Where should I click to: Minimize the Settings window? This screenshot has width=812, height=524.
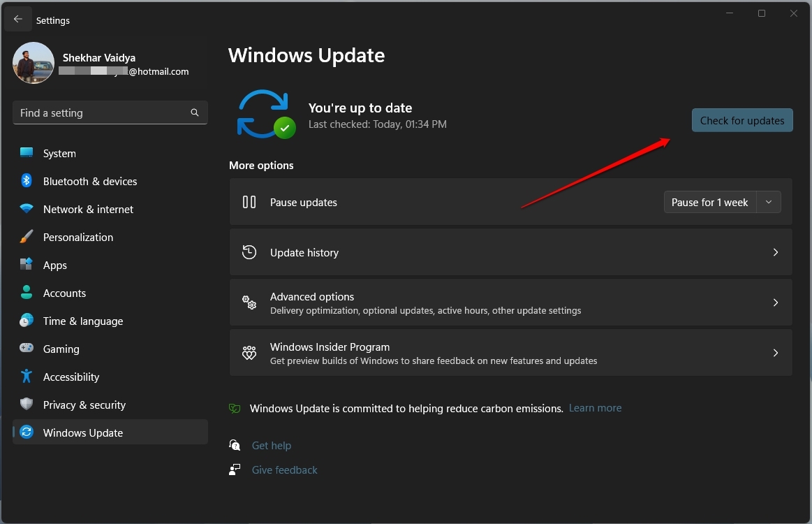click(x=730, y=13)
